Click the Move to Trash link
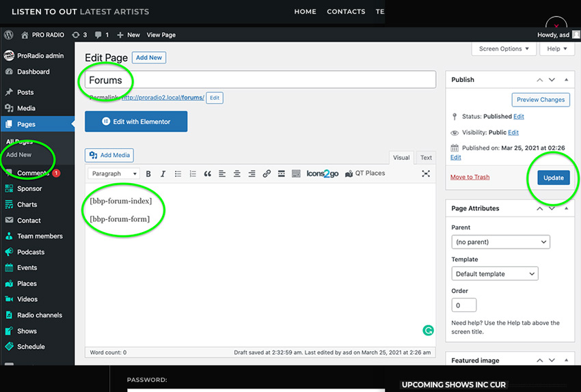Image resolution: width=581 pixels, height=392 pixels. click(470, 177)
